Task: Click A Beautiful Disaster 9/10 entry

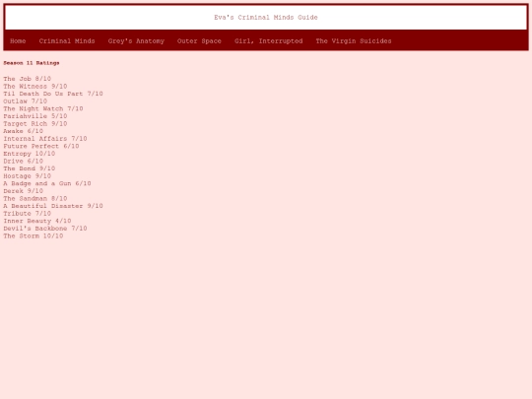Action: [x=53, y=206]
